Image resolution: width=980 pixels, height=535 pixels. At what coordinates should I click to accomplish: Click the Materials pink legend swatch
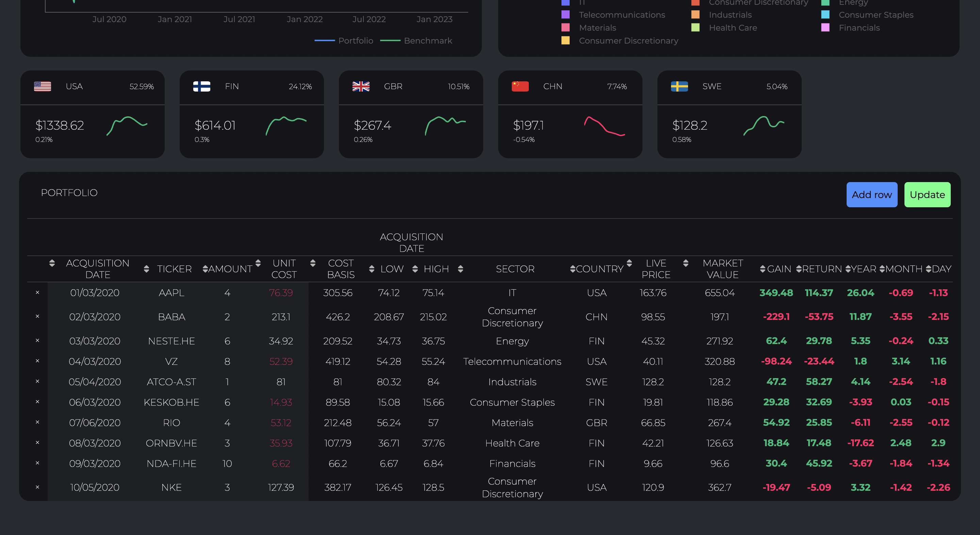coord(565,28)
